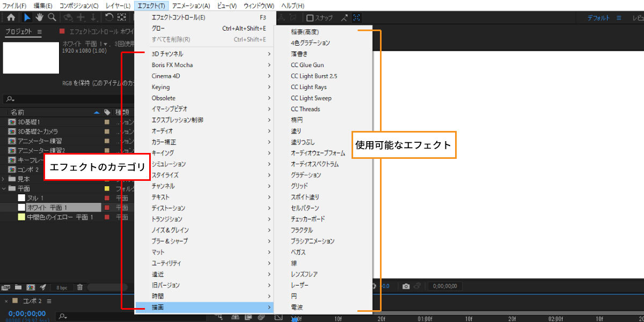644x322 pixels.
Task: Click the interpret footage icon in project panel
Action: coord(6,288)
